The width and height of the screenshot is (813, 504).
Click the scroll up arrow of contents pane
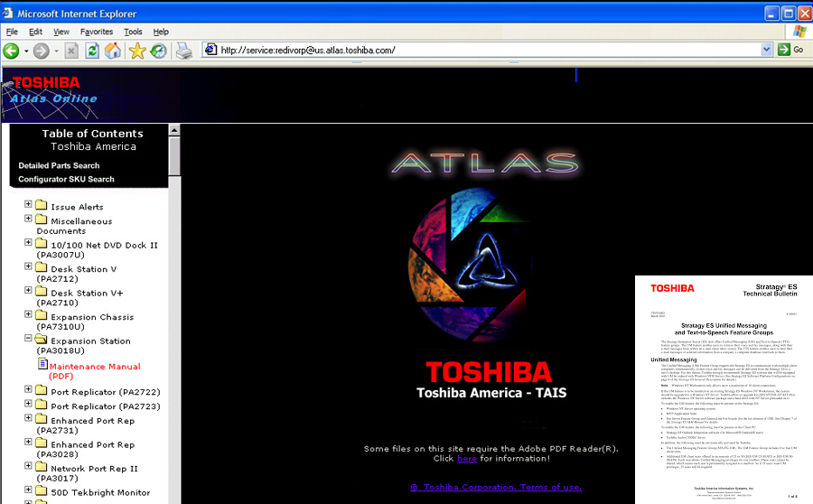coord(174,130)
